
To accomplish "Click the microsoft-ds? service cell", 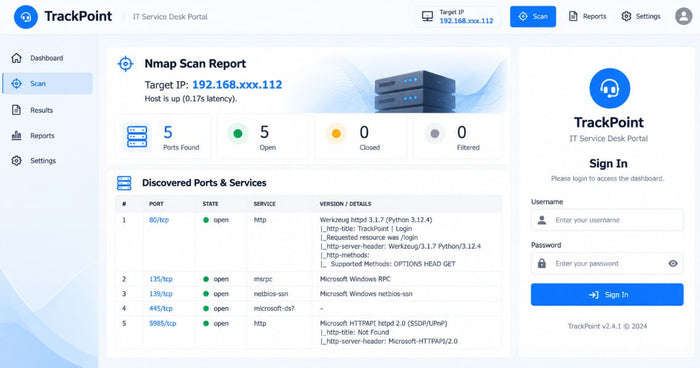I will click(x=274, y=308).
